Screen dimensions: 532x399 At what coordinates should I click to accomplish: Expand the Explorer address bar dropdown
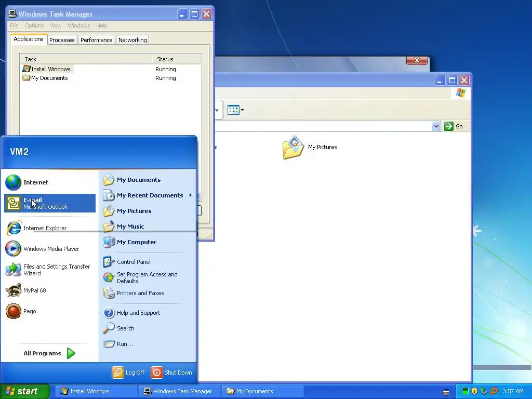click(436, 126)
